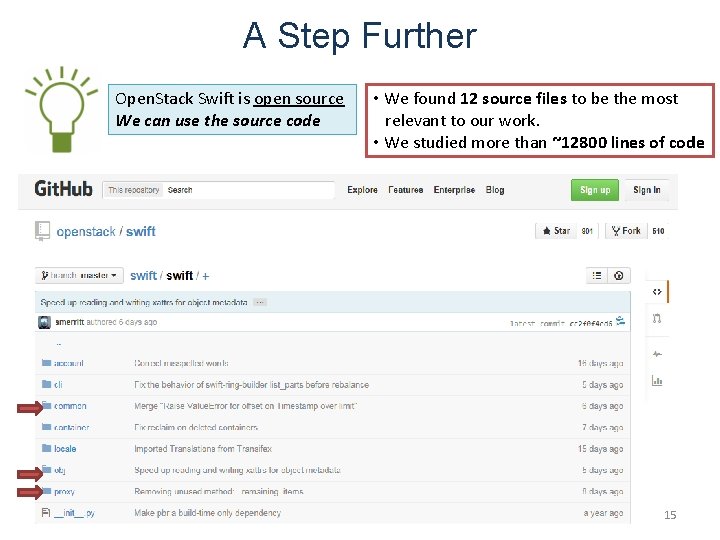The height and width of the screenshot is (540, 720).
Task: Open the container folder
Action: tap(71, 428)
